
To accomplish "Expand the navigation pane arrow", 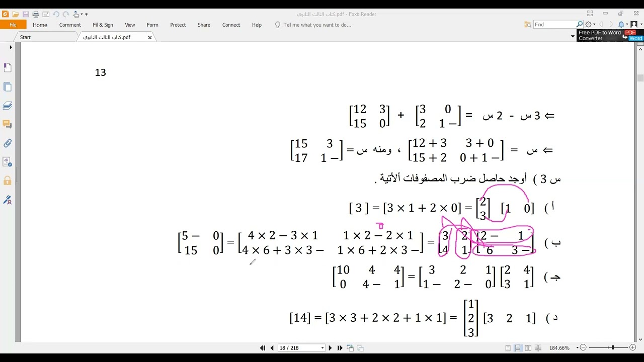I will coord(11,47).
